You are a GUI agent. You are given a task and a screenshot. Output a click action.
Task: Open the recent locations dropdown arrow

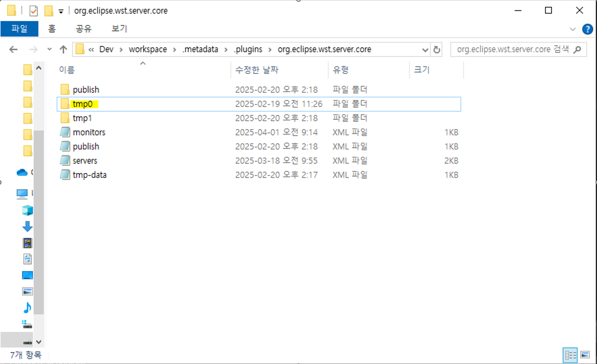(49, 49)
